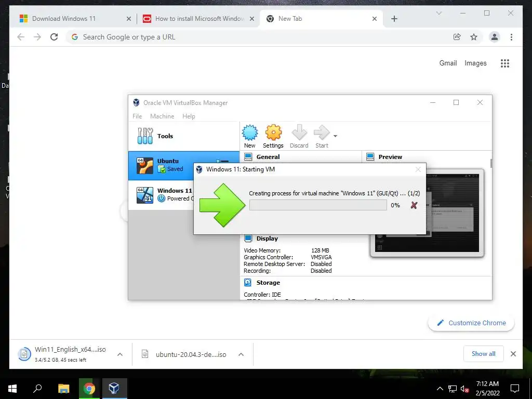Close the Chrome downloads bar
This screenshot has height=399, width=532.
click(x=513, y=354)
